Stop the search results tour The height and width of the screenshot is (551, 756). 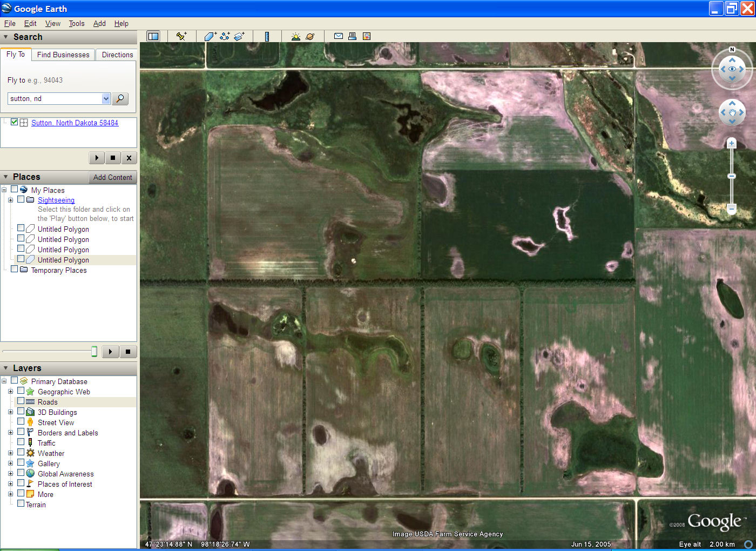click(113, 158)
